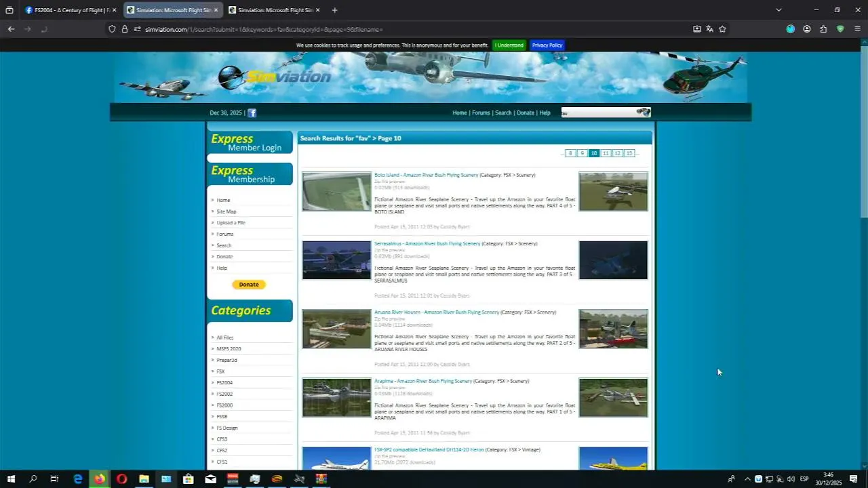The width and height of the screenshot is (868, 488).
Task: Open the Windows notification center icon
Action: click(x=854, y=479)
